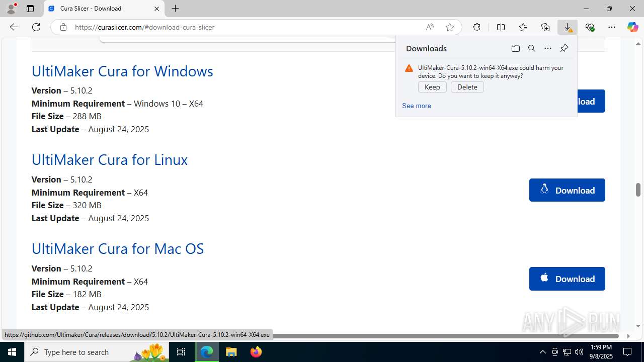Viewport: 644px width, 362px height.
Task: Open the Edge profile icon
Action: pos(11,9)
